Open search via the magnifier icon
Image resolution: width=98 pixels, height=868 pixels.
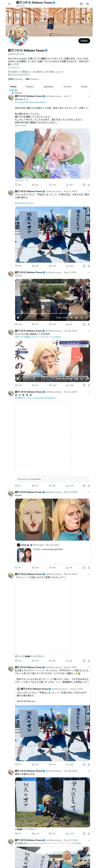pyautogui.click(x=87, y=4)
